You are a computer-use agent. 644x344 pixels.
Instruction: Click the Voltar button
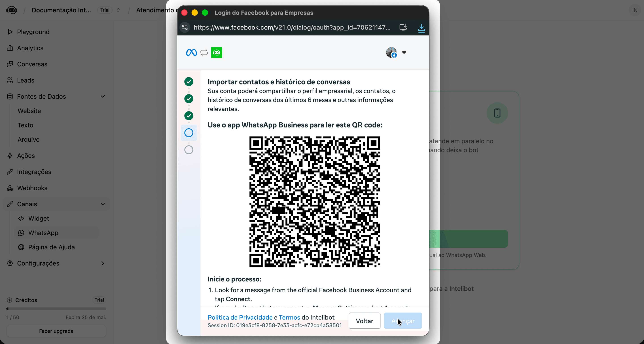(x=364, y=321)
